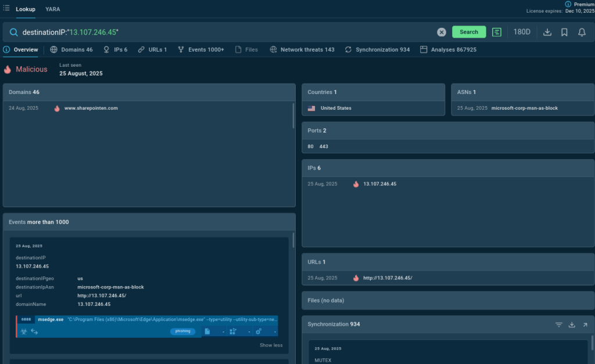
Task: Open notifications via the bell icon
Action: pyautogui.click(x=582, y=32)
